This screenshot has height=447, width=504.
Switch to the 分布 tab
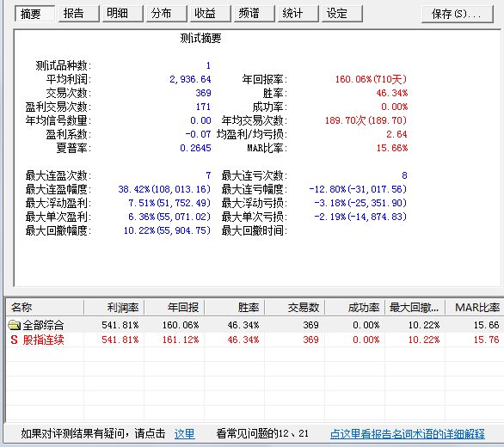tap(167, 14)
